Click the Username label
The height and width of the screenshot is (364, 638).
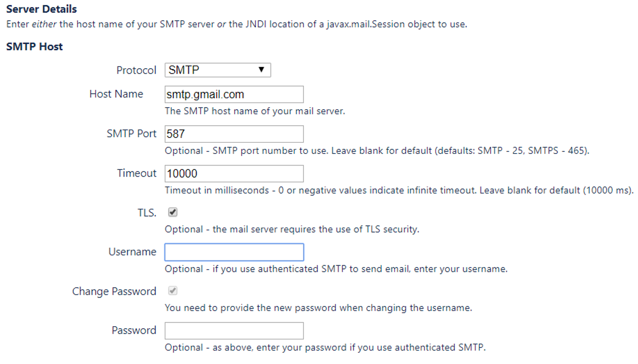pos(132,252)
